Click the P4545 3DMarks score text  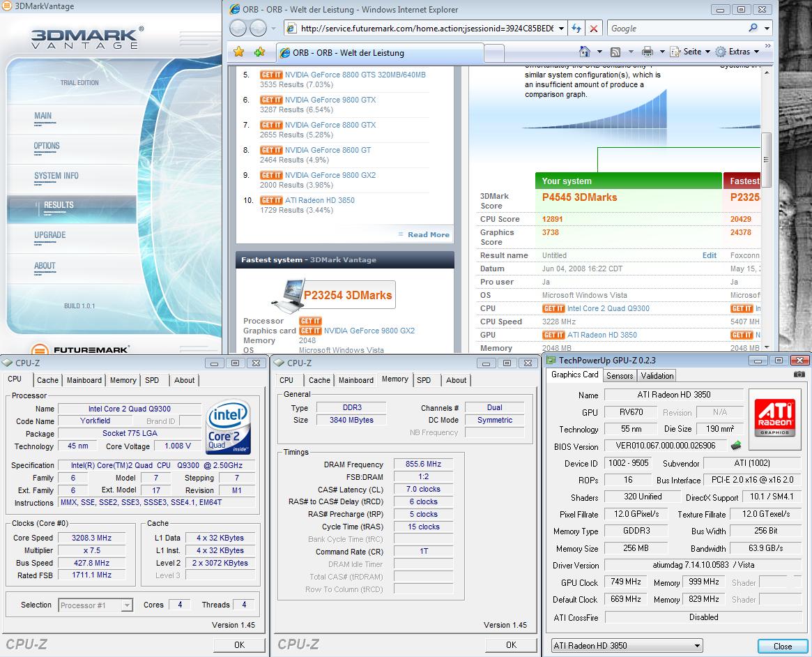[579, 197]
